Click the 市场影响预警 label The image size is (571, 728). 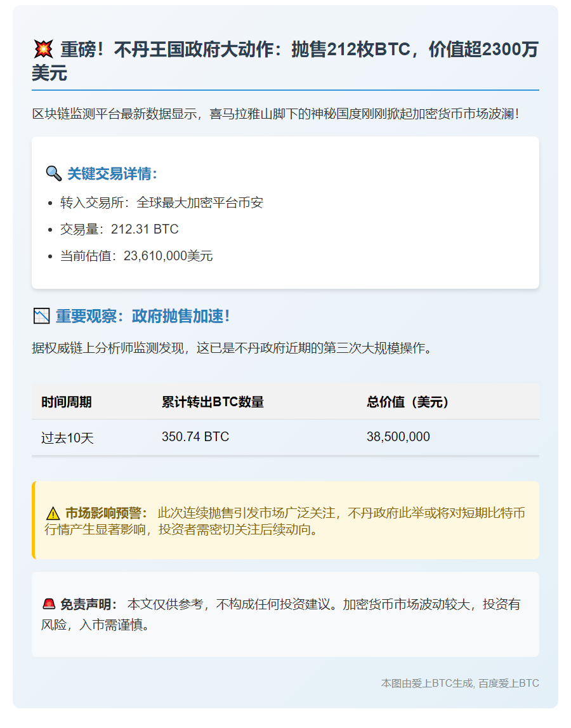(x=107, y=513)
